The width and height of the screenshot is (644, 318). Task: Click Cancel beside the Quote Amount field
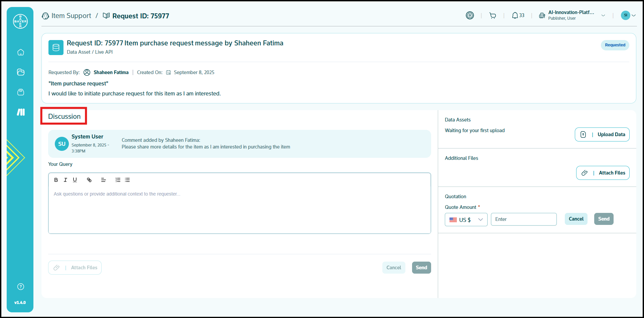576,219
